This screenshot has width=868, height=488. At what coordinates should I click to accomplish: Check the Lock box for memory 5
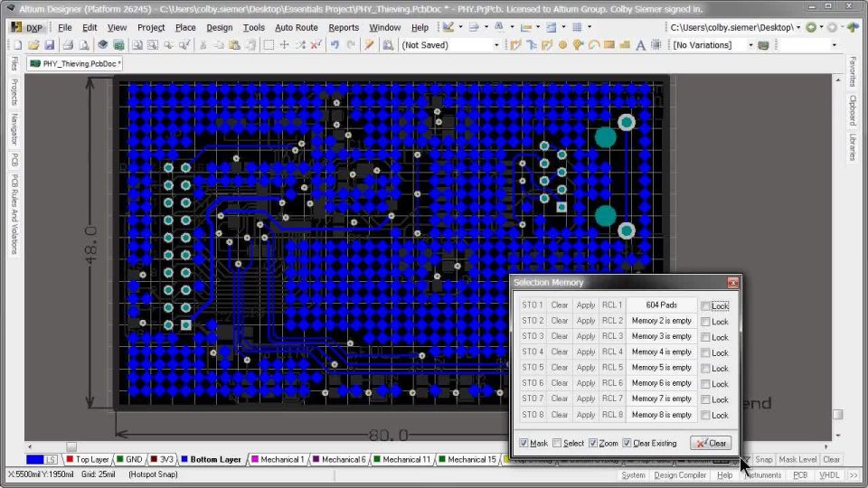coord(705,368)
